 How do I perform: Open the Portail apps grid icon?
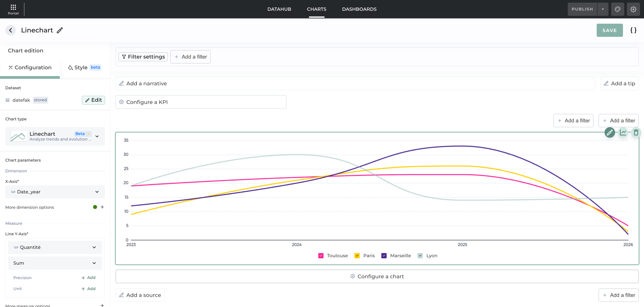pos(13,7)
